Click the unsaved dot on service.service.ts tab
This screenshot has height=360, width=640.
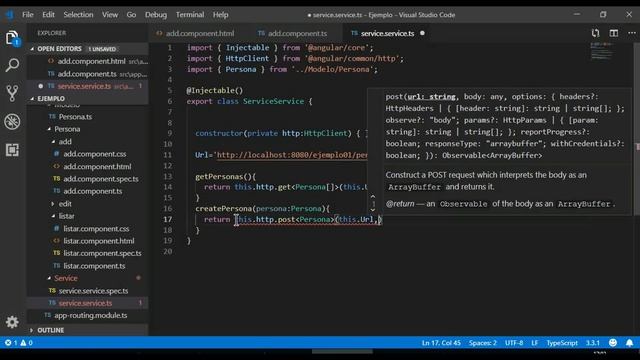[422, 33]
